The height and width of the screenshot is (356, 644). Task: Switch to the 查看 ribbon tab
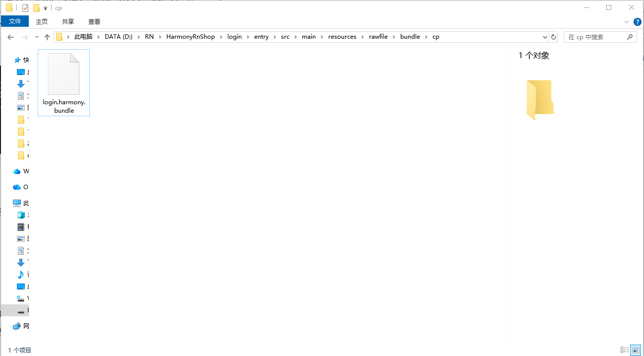(x=94, y=21)
